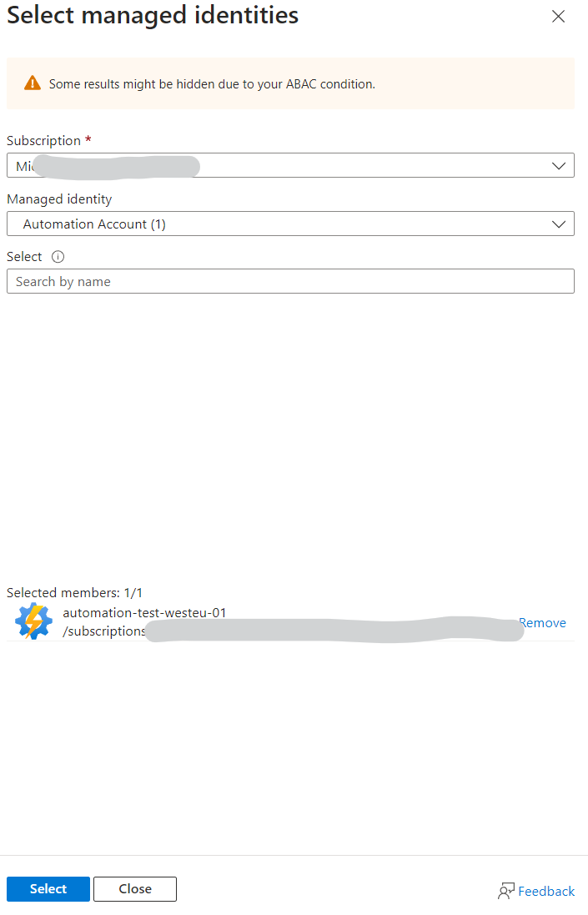Open the info icon next to Select
This screenshot has width=588, height=915.
point(58,257)
